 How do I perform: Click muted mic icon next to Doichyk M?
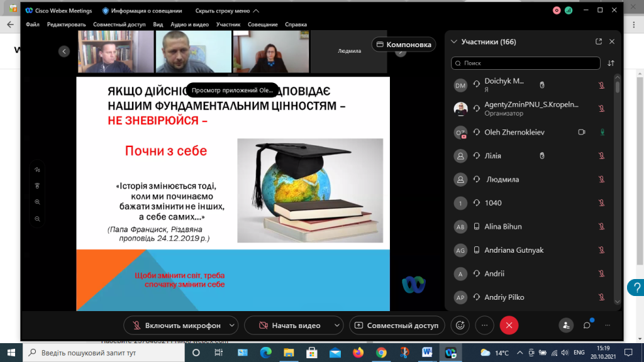click(601, 85)
